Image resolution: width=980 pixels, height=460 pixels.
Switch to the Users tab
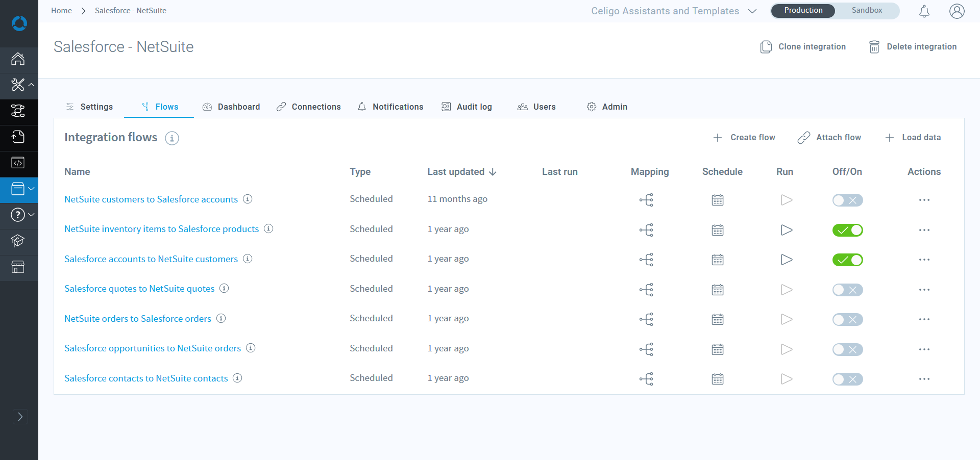(536, 107)
